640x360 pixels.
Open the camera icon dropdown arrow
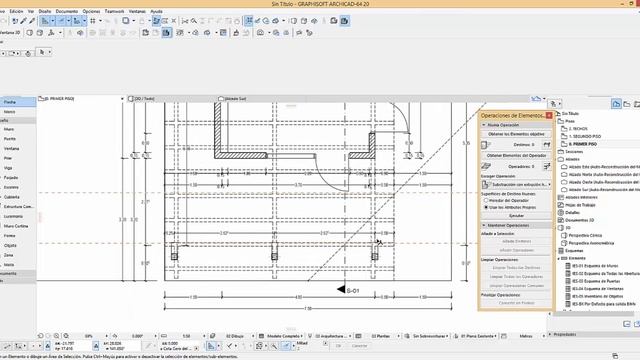(x=269, y=33)
